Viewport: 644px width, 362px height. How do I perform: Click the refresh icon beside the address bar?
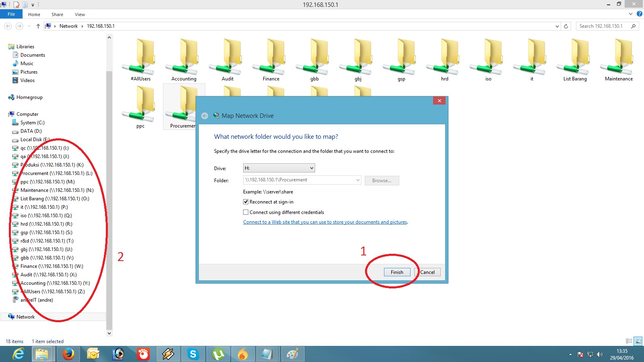click(x=566, y=26)
